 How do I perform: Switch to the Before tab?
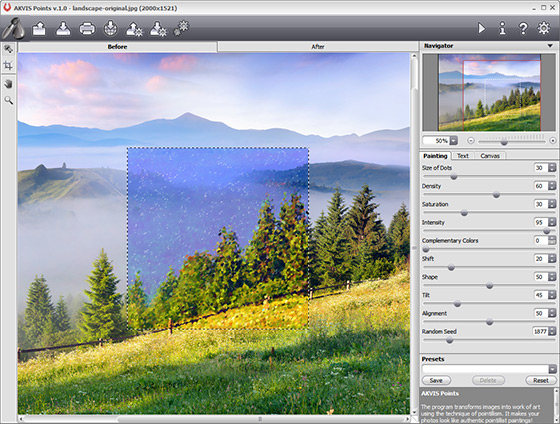118,47
